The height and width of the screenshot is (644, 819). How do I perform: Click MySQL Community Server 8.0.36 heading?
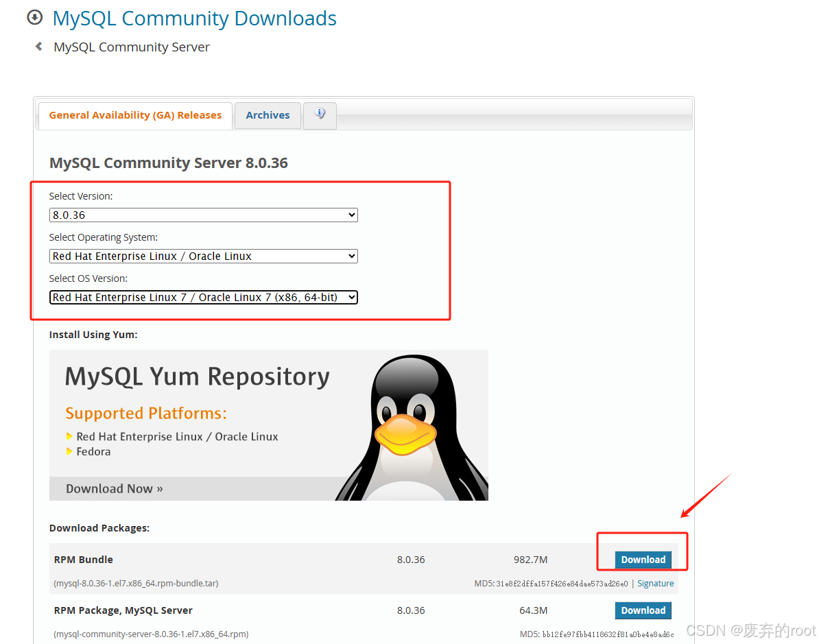pos(168,163)
